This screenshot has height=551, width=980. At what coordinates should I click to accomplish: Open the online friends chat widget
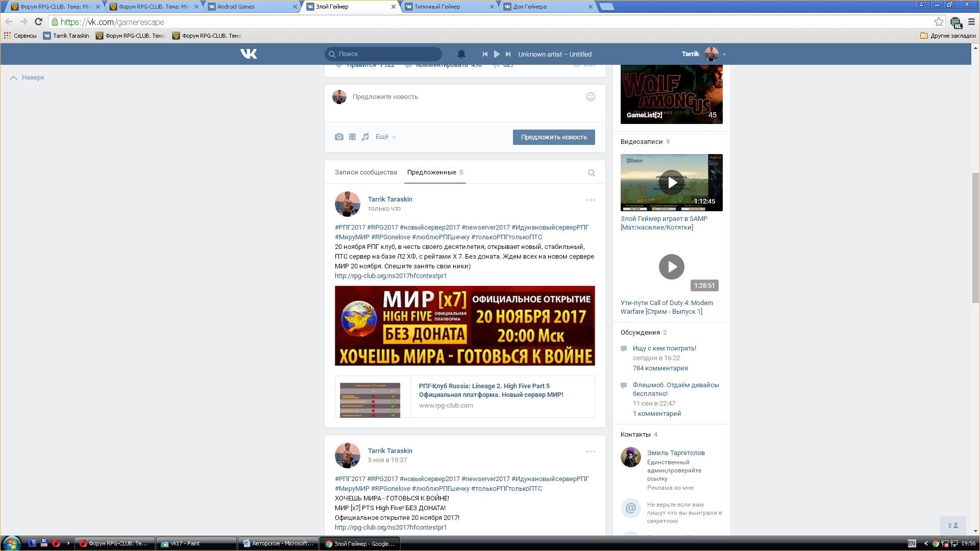coord(952,525)
